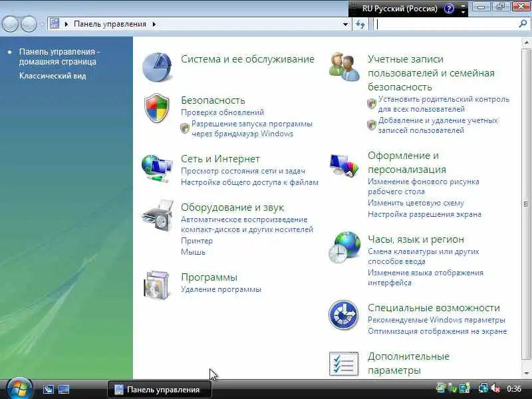The width and height of the screenshot is (532, 399).
Task: Open the Ease of Access blue circle icon
Action: tap(343, 315)
